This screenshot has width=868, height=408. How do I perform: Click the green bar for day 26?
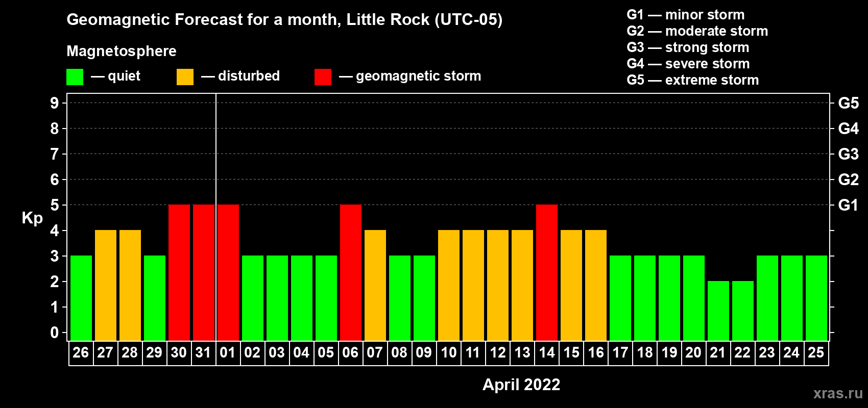click(81, 298)
